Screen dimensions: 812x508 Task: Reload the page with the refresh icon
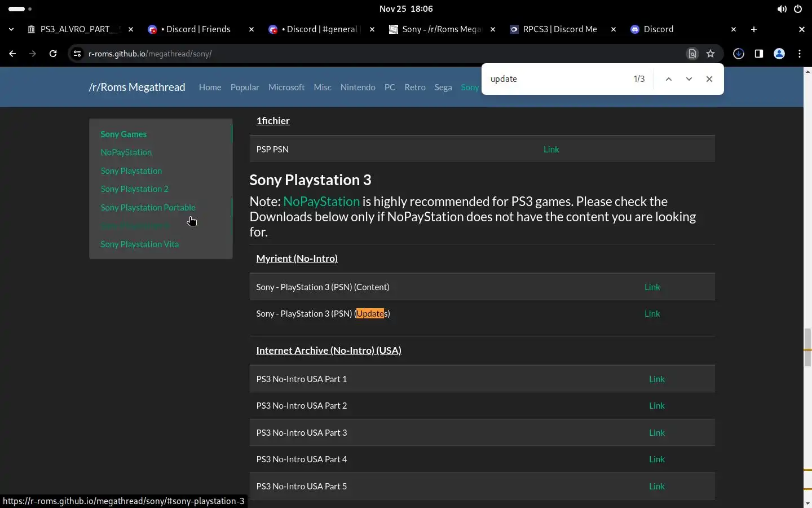tap(53, 54)
